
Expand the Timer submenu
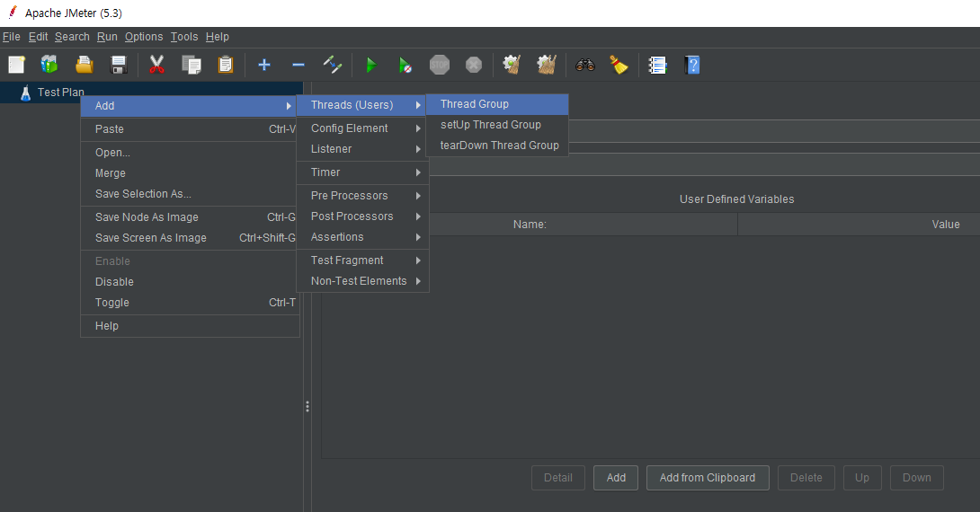click(362, 172)
